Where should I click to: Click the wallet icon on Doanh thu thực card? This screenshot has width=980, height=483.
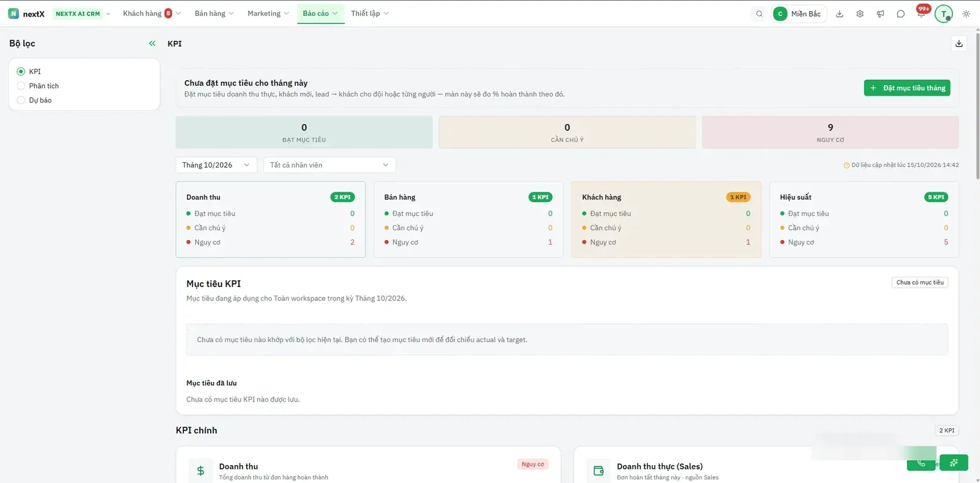click(598, 471)
